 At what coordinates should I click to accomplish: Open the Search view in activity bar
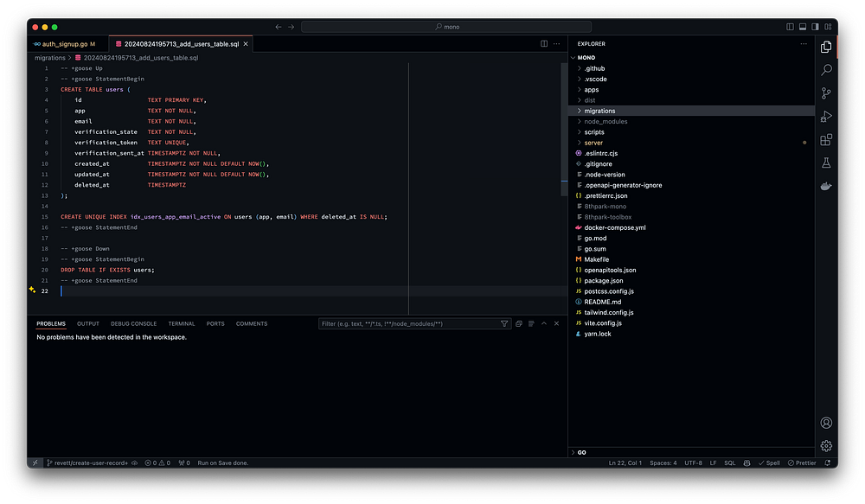tap(826, 70)
